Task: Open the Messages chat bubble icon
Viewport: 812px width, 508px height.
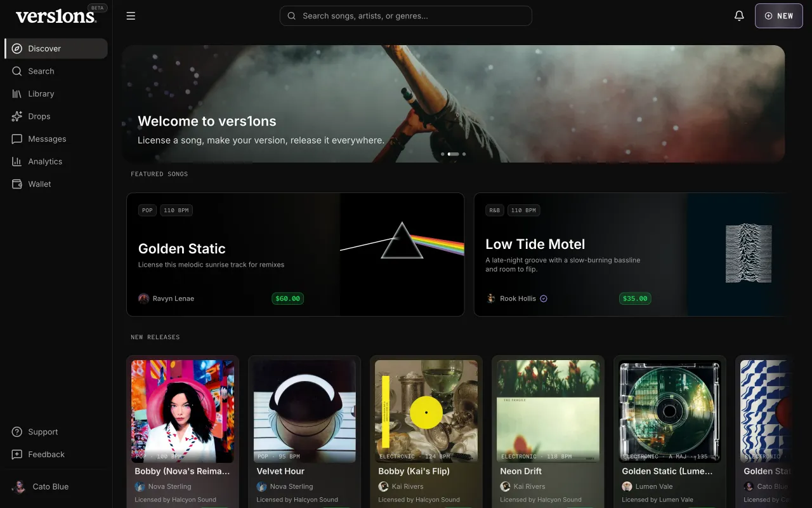Action: coord(17,139)
